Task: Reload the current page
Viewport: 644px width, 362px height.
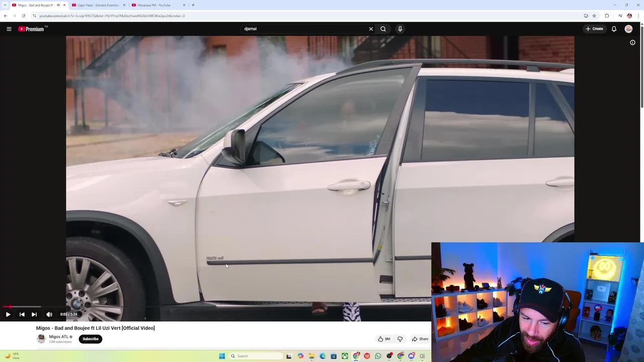Action: point(23,16)
